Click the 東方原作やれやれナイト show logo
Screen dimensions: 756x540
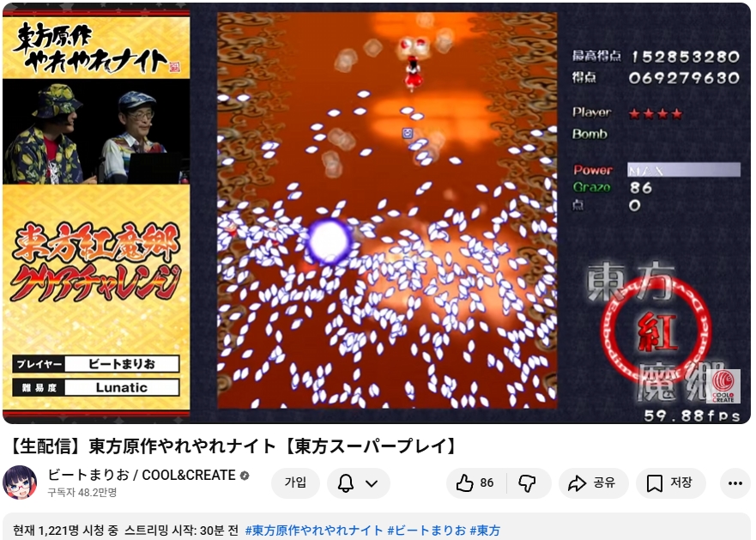pos(95,48)
